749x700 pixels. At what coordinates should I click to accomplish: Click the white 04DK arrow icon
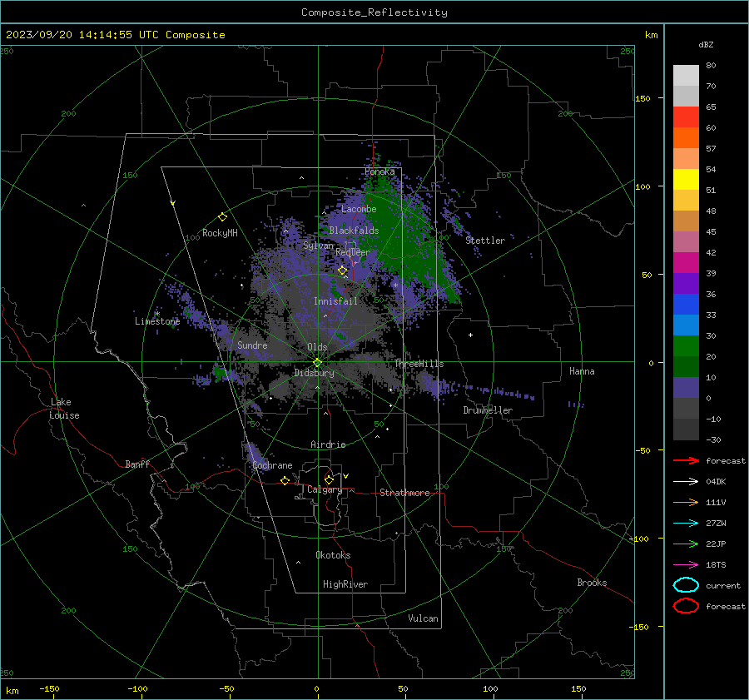click(686, 481)
